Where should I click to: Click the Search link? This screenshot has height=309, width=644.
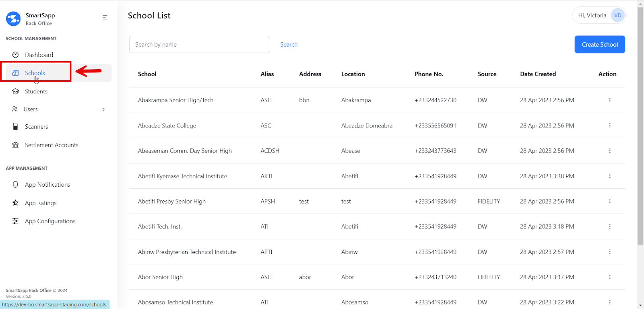click(x=289, y=45)
